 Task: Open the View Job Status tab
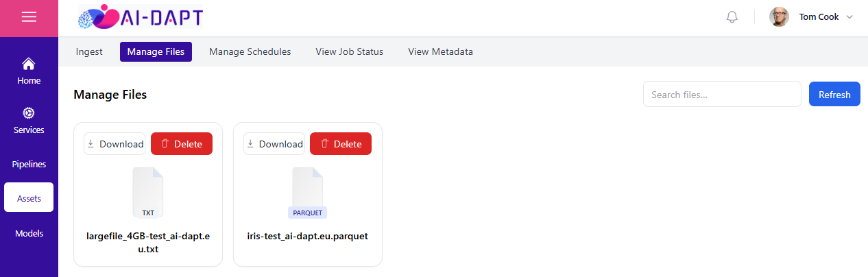[x=349, y=51]
